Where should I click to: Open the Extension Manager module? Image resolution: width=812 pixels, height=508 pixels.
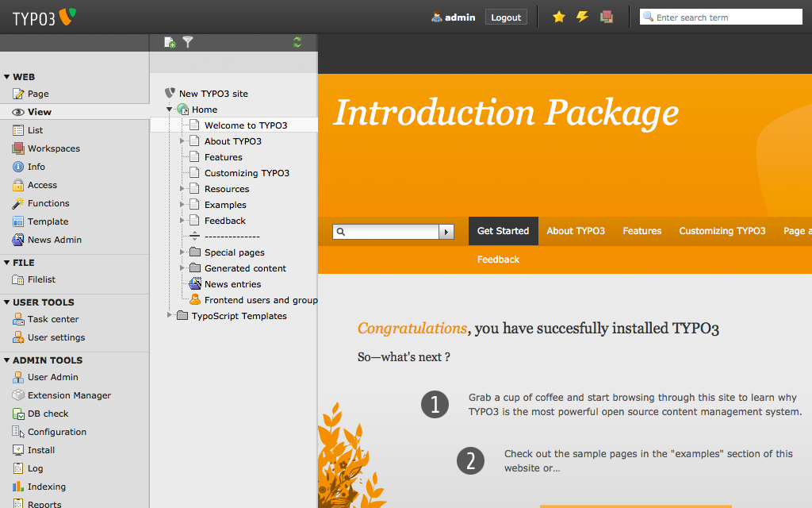[x=69, y=395]
